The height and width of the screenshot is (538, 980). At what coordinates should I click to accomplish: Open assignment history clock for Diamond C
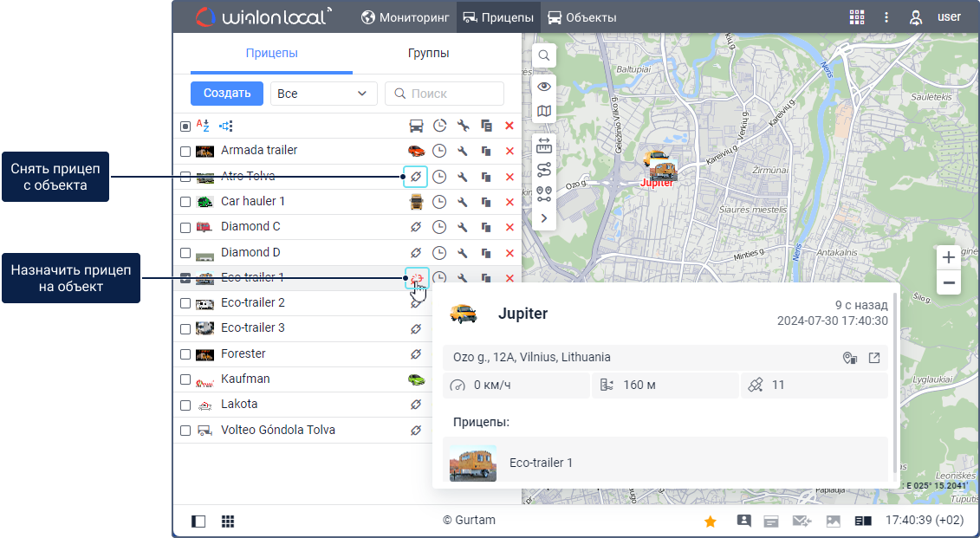439,227
